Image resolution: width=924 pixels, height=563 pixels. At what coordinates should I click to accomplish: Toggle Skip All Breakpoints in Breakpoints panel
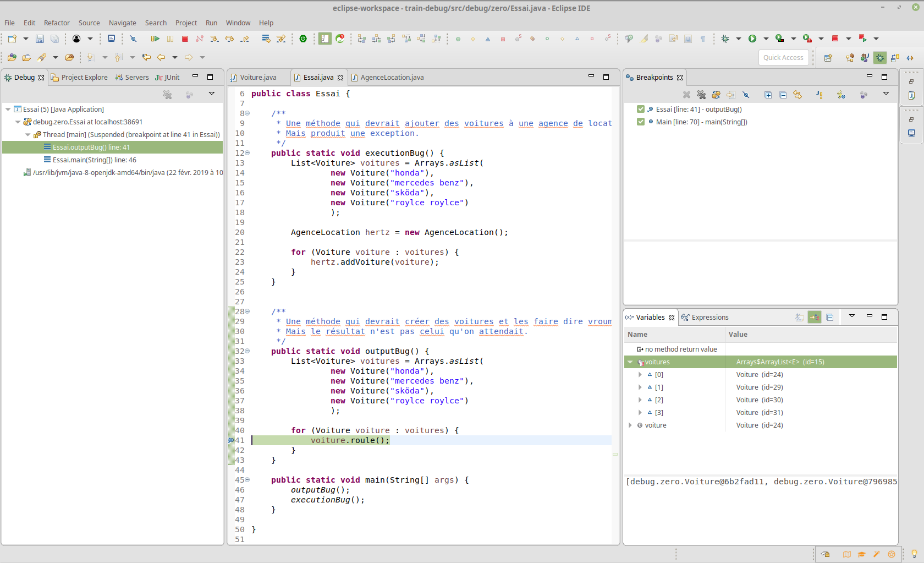[x=746, y=95]
